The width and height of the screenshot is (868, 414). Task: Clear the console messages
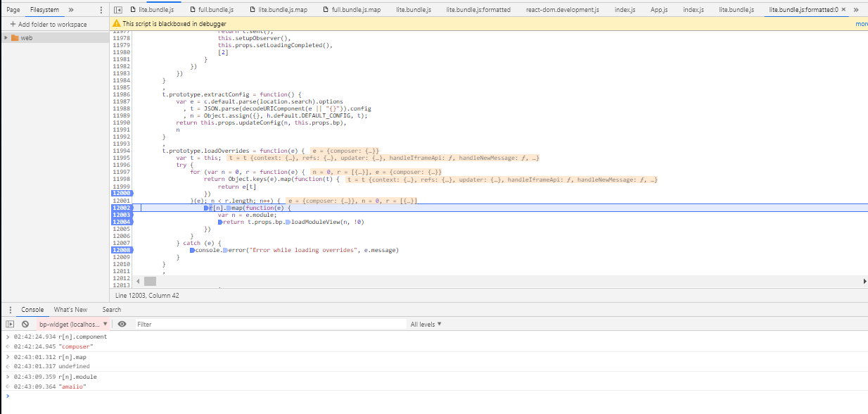click(x=26, y=324)
